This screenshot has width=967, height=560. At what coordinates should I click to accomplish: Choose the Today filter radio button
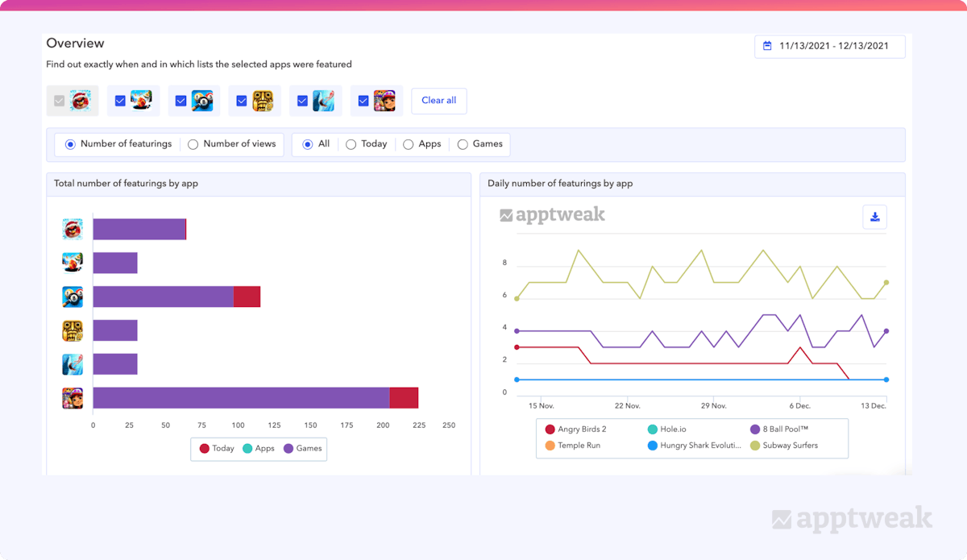[x=351, y=144]
